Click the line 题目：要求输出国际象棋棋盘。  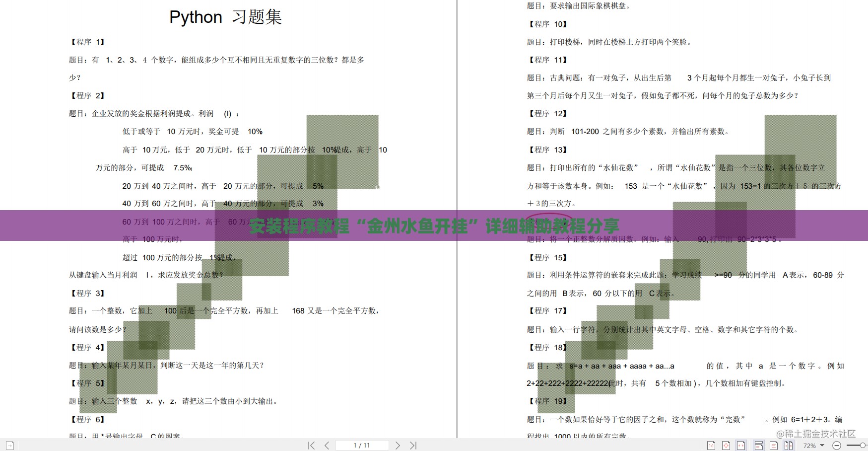[579, 6]
